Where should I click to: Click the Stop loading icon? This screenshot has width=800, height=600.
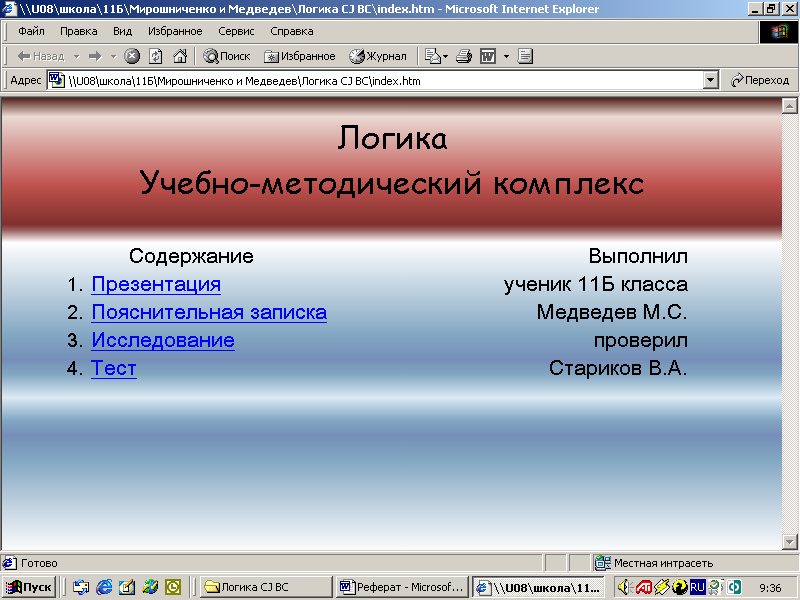pos(132,56)
